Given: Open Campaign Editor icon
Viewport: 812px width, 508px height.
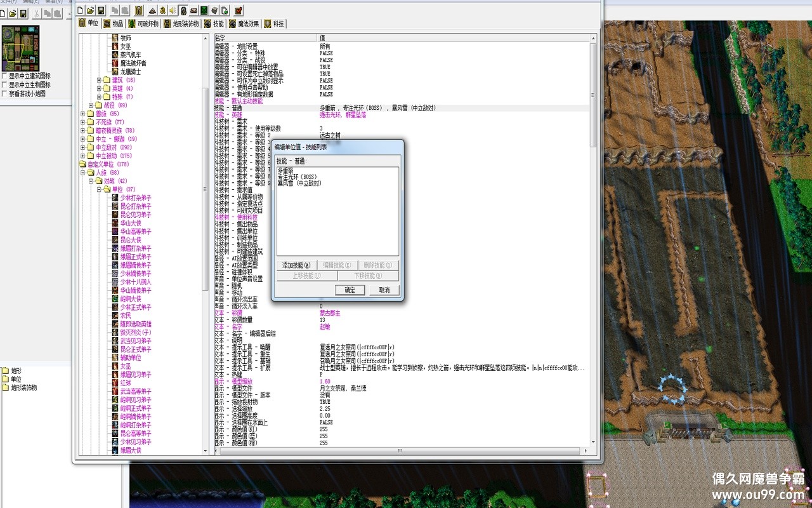Looking at the screenshot, I should (193, 10).
